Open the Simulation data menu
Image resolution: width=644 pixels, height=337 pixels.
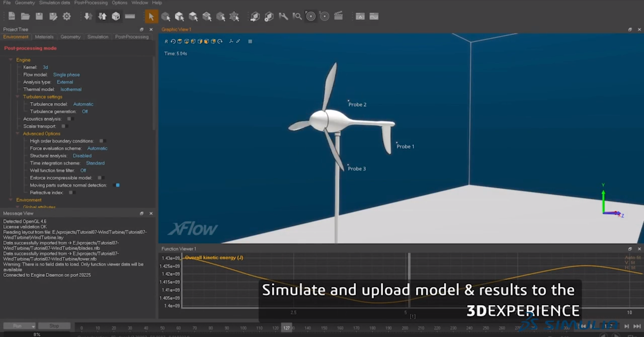(x=54, y=3)
